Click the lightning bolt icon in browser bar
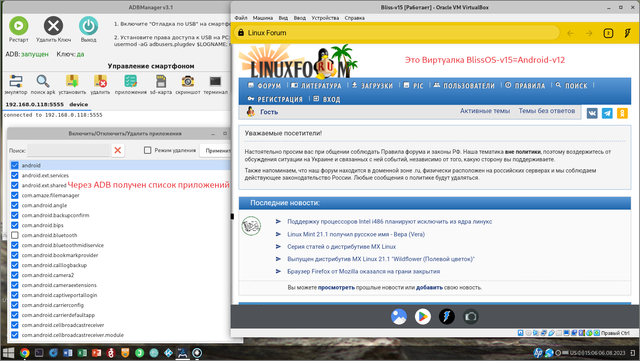The height and width of the screenshot is (361, 640). [627, 33]
